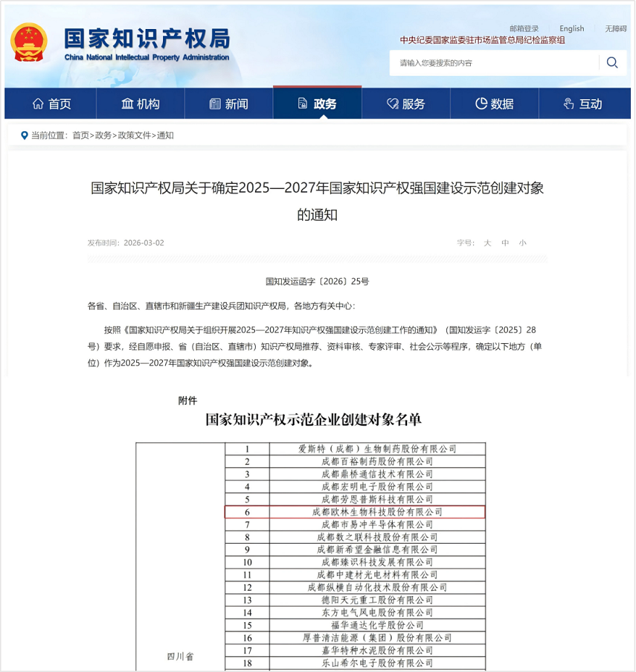The height and width of the screenshot is (672, 636).
Task: Set font size to 大
Action: 489,243
